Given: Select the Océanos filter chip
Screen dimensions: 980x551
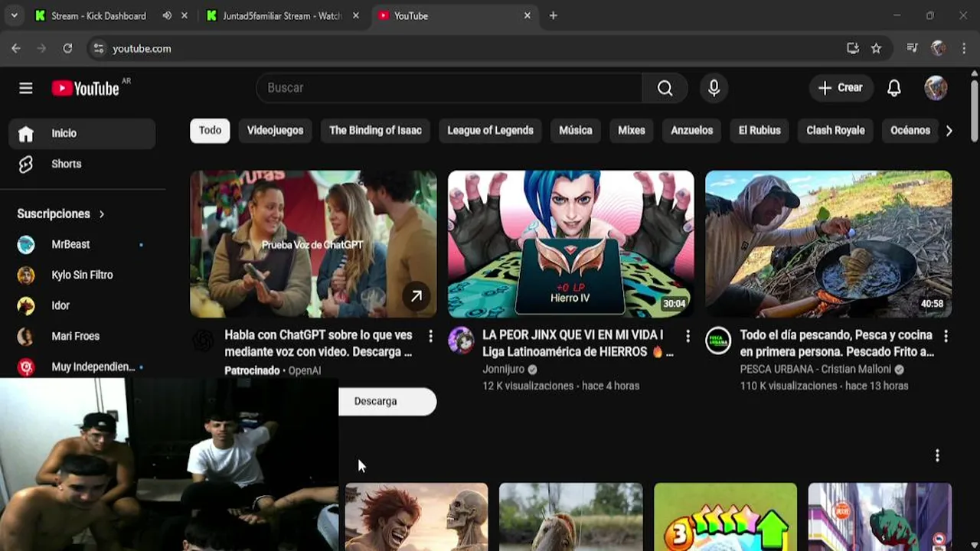Looking at the screenshot, I should 910,130.
